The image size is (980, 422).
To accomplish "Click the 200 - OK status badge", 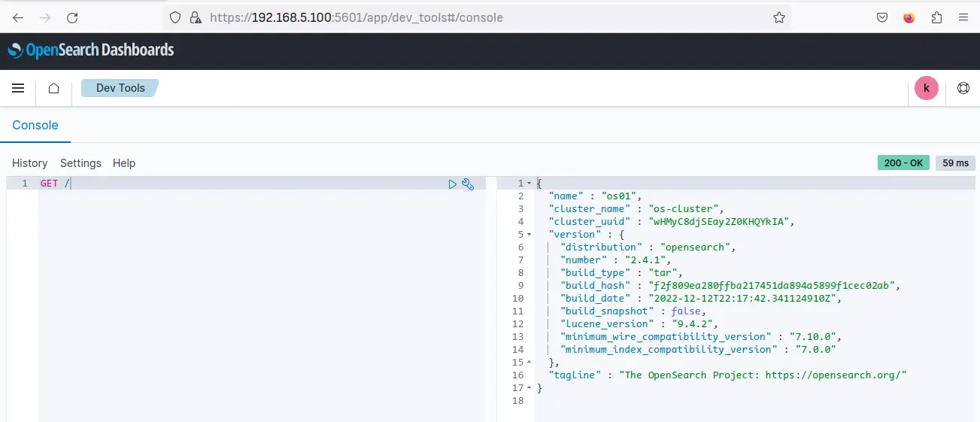I will click(x=903, y=163).
